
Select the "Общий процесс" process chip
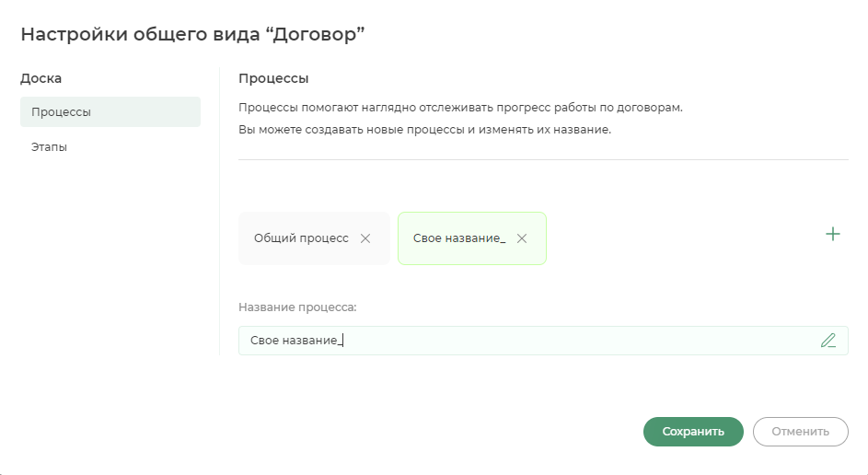tap(314, 238)
